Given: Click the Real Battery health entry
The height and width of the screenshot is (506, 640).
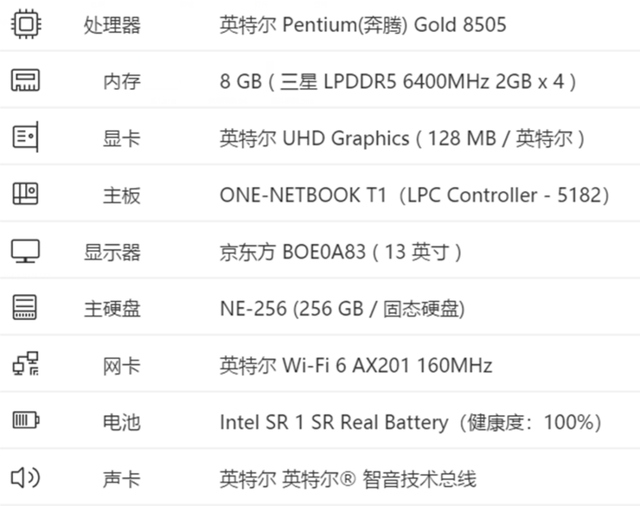Looking at the screenshot, I should [x=411, y=422].
